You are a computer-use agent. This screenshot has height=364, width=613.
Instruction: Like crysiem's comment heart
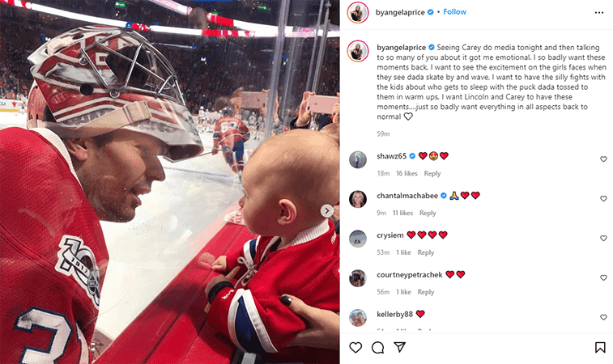click(x=603, y=238)
